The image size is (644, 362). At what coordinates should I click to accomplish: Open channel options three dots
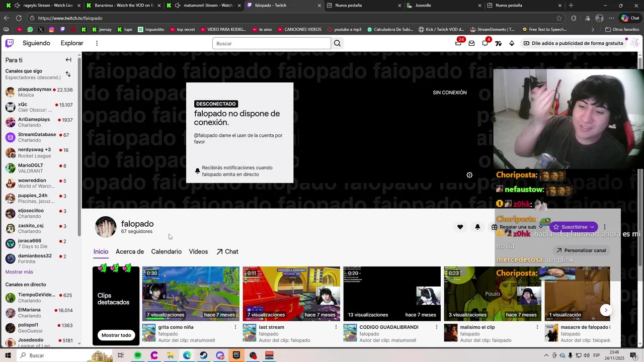point(605,227)
